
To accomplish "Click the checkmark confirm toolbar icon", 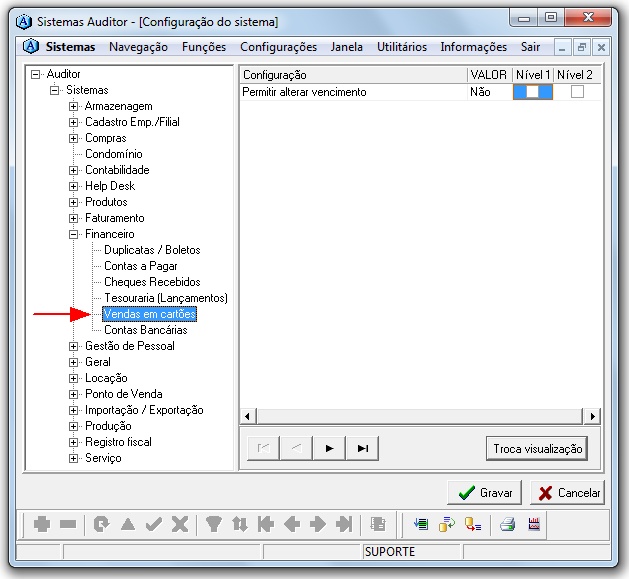I will [154, 524].
